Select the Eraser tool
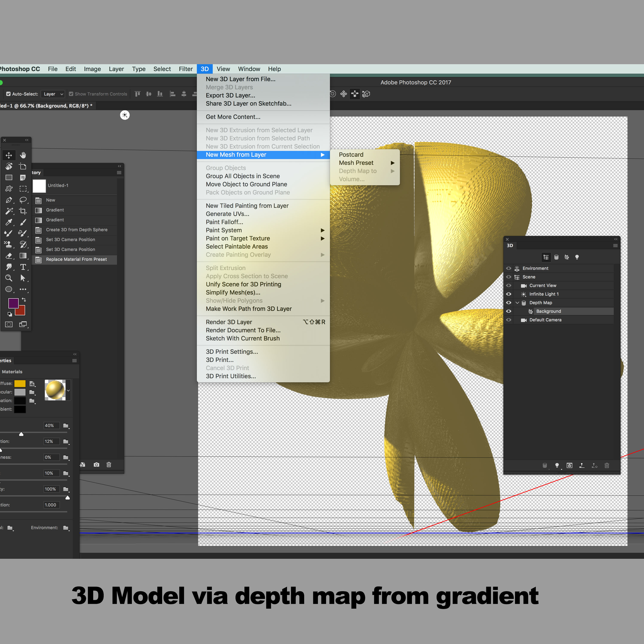The height and width of the screenshot is (644, 644). [x=9, y=256]
